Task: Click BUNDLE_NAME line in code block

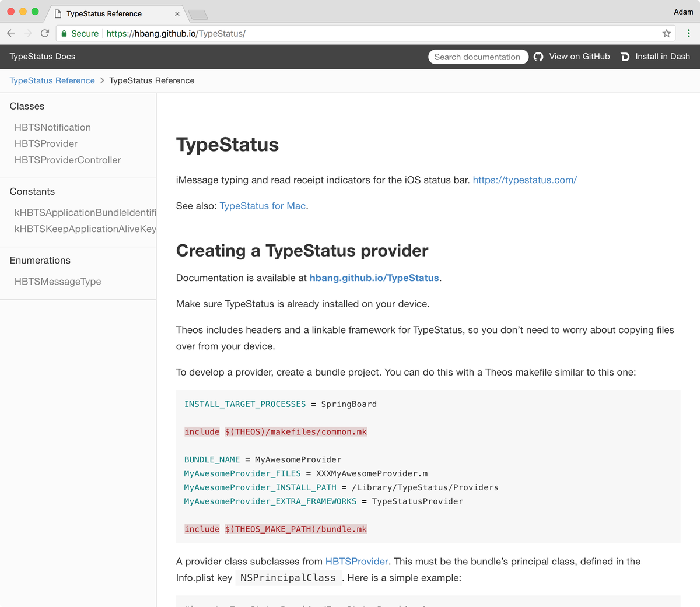Action: click(263, 459)
